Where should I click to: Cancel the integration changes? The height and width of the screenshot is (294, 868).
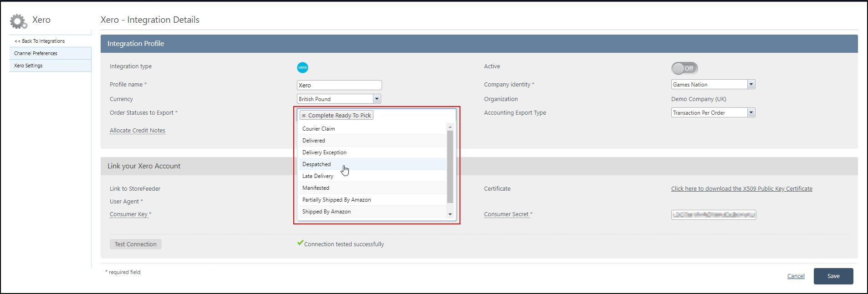796,276
